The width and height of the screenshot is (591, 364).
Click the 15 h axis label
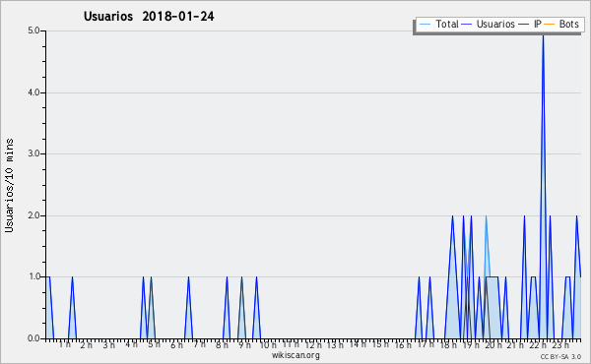click(x=380, y=344)
